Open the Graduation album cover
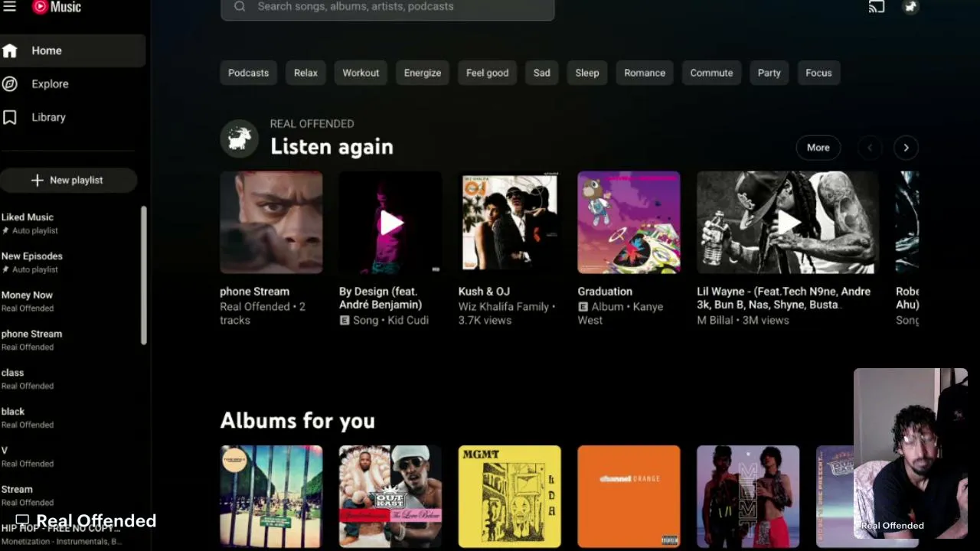 point(629,223)
